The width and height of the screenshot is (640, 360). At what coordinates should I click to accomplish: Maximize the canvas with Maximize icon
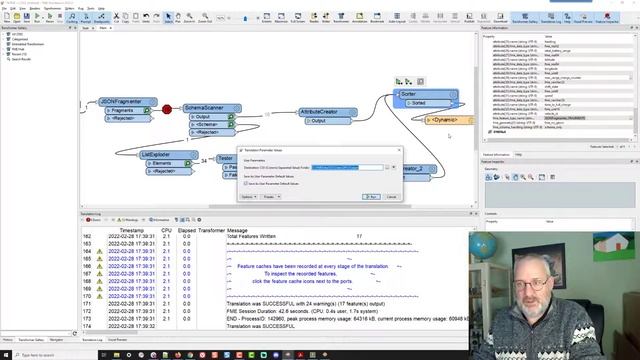[281, 17]
